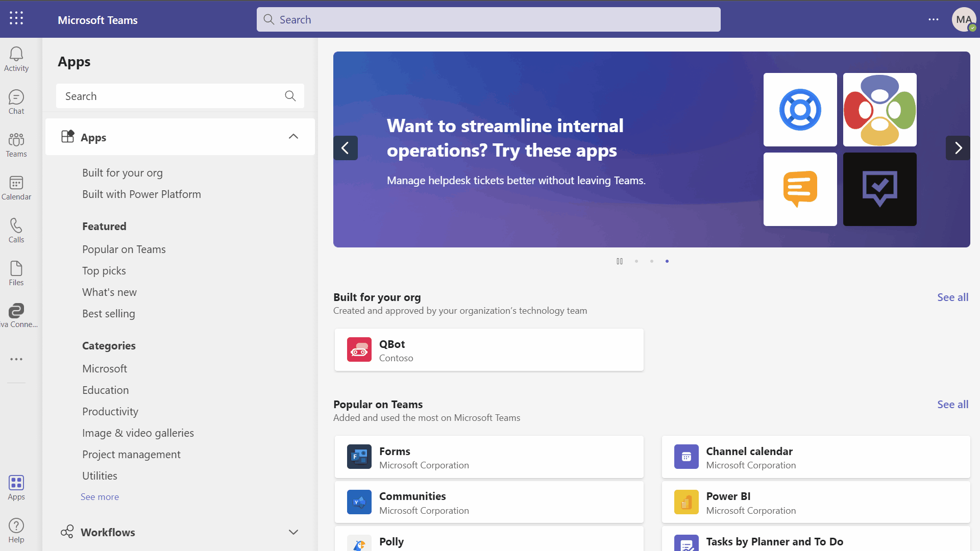Click See all for Built for your org
980x551 pixels.
click(953, 297)
